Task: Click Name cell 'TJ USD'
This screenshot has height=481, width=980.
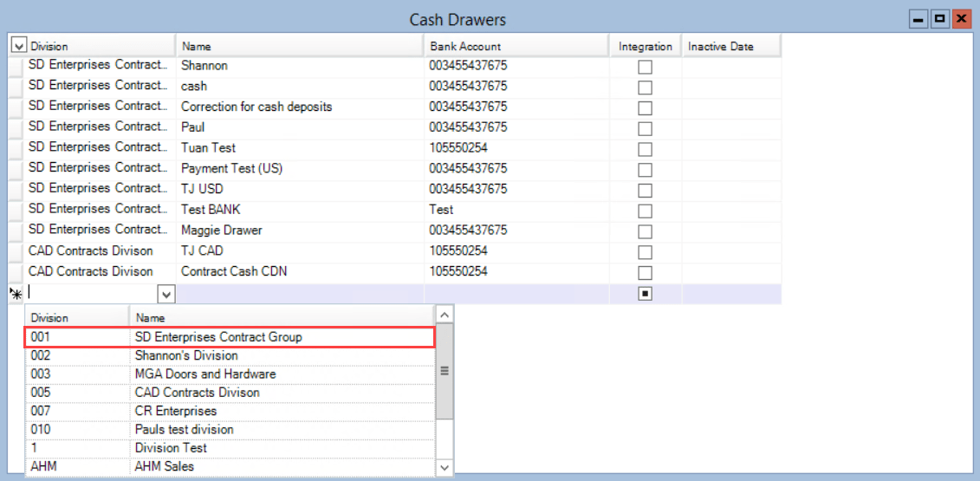Action: pyautogui.click(x=300, y=190)
